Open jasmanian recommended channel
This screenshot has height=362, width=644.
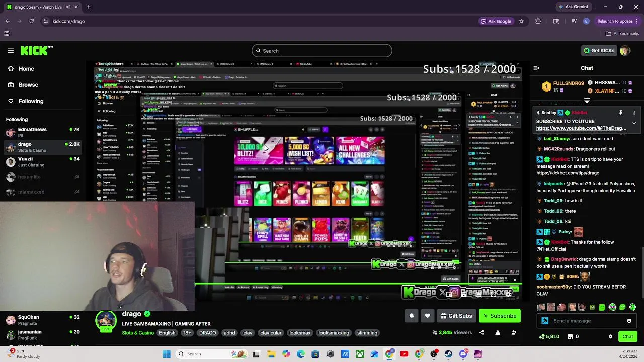point(42,335)
